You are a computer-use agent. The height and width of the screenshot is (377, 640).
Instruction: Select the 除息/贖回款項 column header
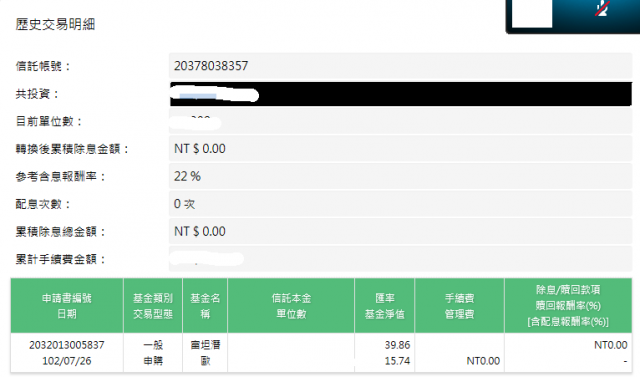click(x=568, y=306)
